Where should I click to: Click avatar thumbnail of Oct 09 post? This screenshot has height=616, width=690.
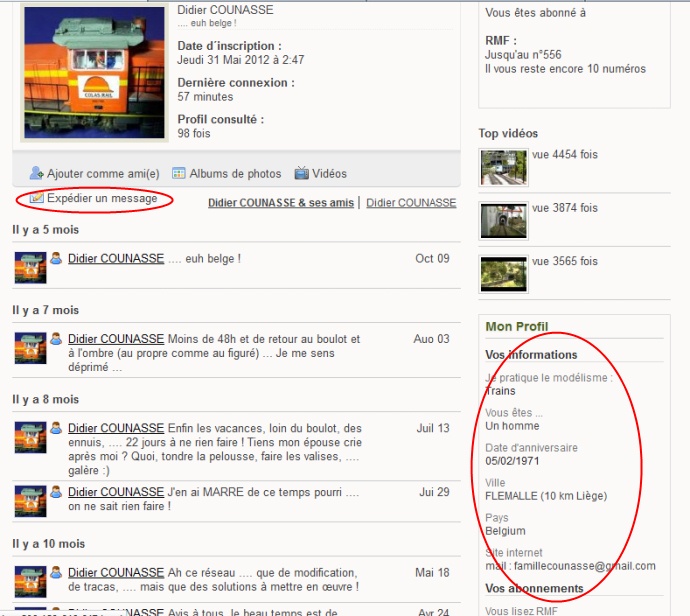click(29, 268)
